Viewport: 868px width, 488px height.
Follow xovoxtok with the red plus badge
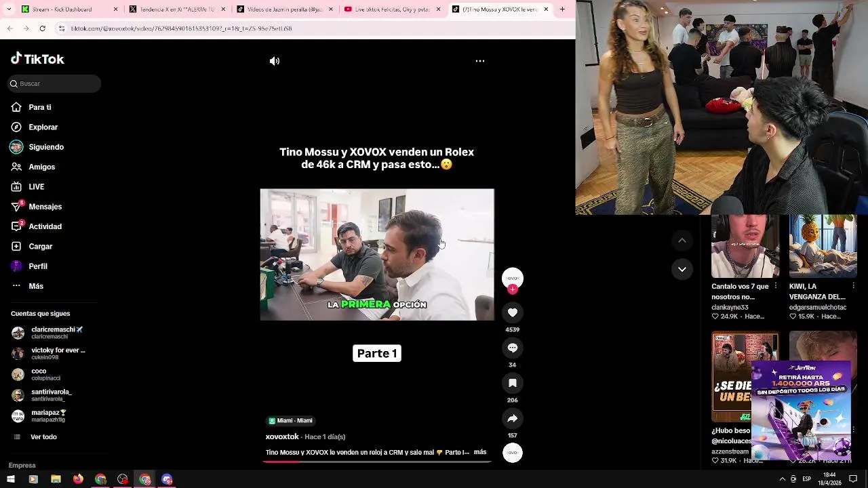tap(513, 289)
